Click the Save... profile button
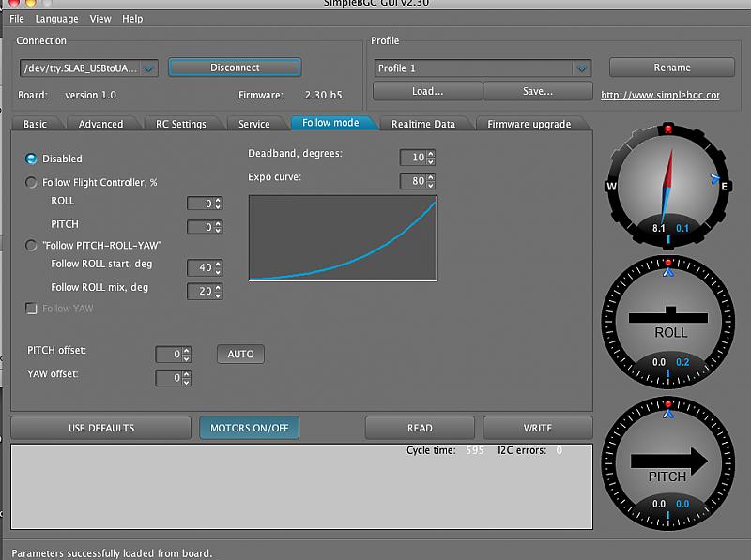751x560 pixels. (x=538, y=91)
